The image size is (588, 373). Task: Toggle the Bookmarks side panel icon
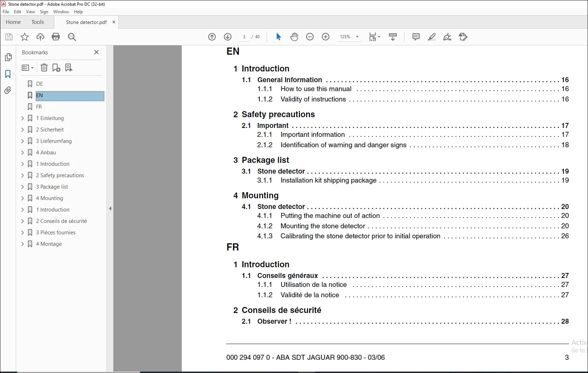(8, 74)
